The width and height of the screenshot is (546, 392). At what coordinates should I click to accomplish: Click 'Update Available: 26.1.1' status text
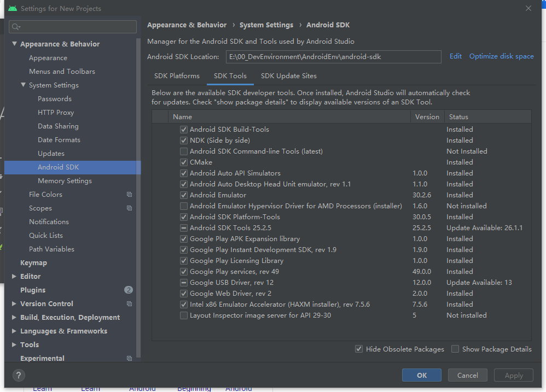click(x=484, y=228)
